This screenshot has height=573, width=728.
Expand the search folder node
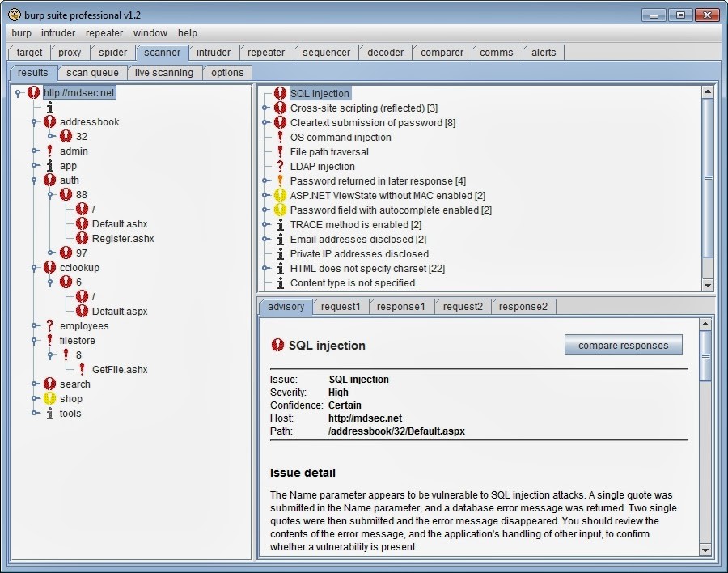pos(34,384)
